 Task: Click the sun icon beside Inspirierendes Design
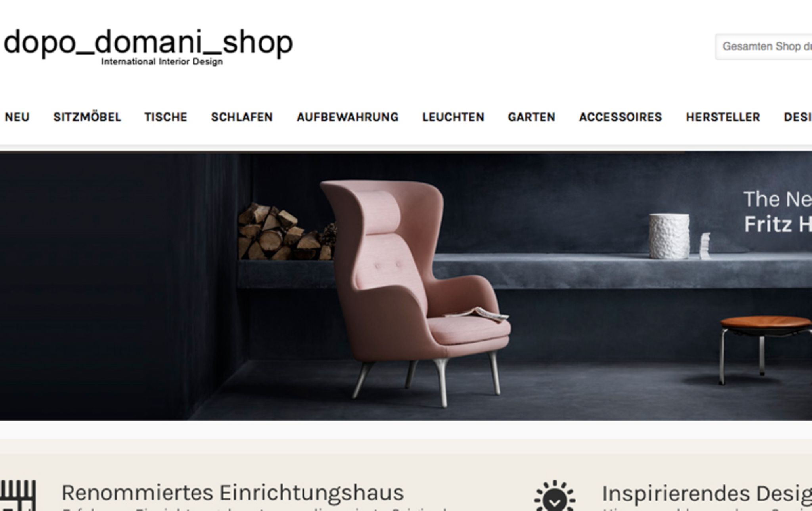[555, 496]
